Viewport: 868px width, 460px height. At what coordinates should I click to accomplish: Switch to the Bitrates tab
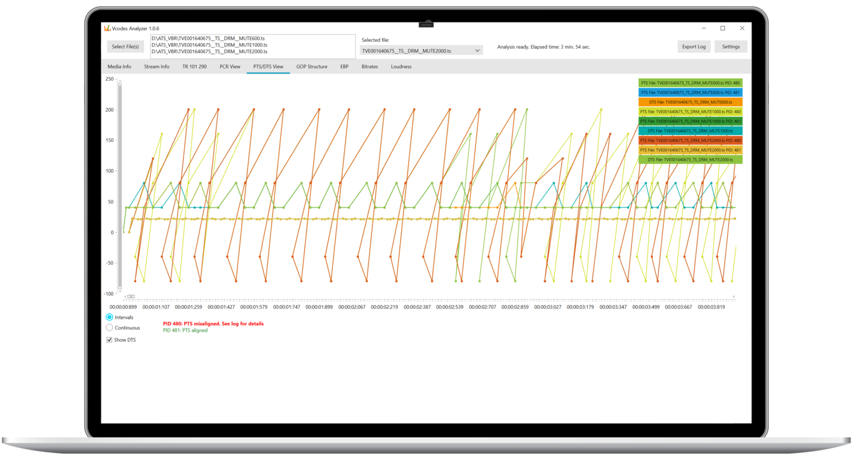pos(370,66)
